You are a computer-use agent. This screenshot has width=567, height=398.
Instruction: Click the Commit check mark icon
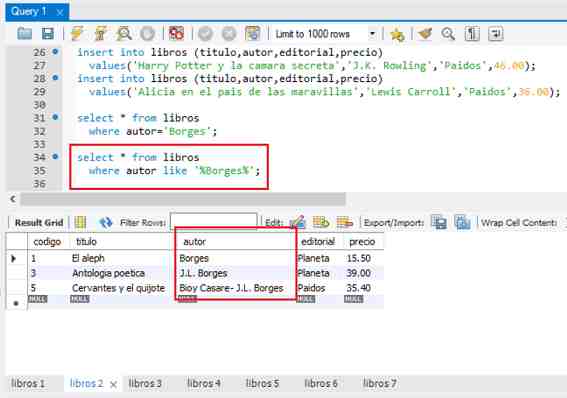click(205, 34)
